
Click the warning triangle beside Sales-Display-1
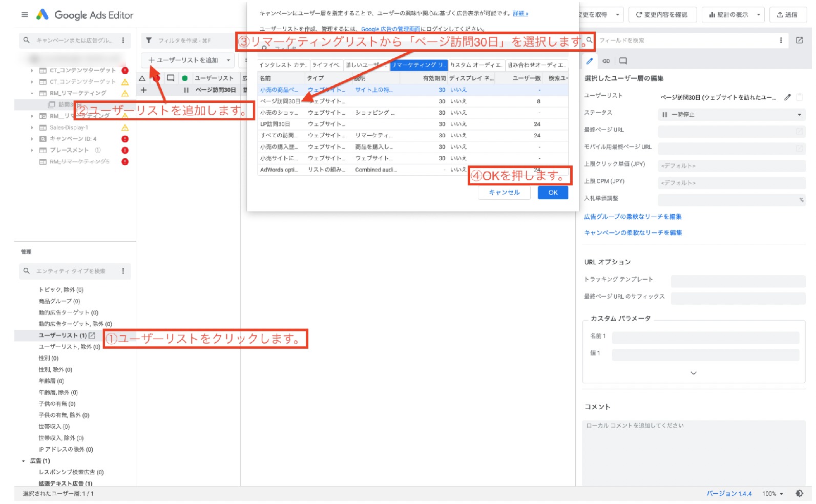coord(125,128)
